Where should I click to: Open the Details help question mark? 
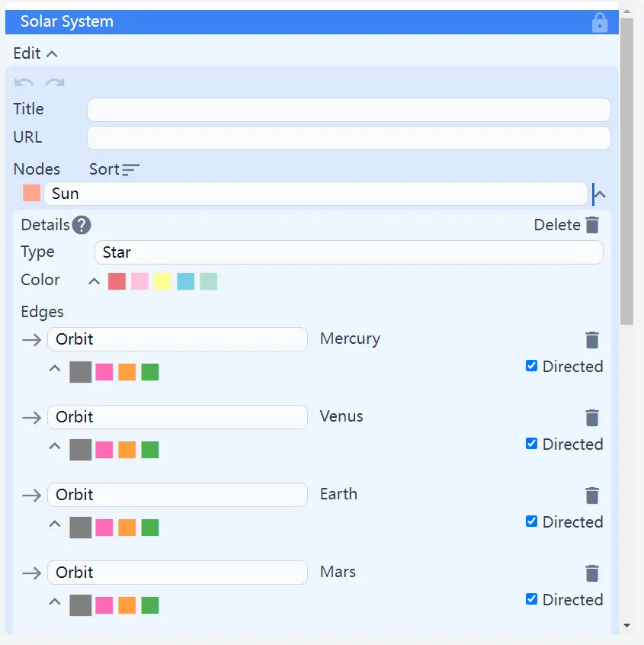82,225
